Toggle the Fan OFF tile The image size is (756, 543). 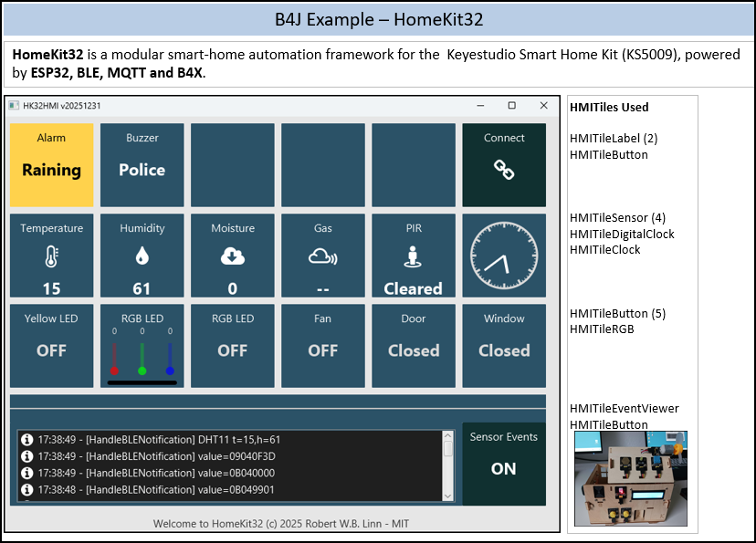click(x=322, y=346)
